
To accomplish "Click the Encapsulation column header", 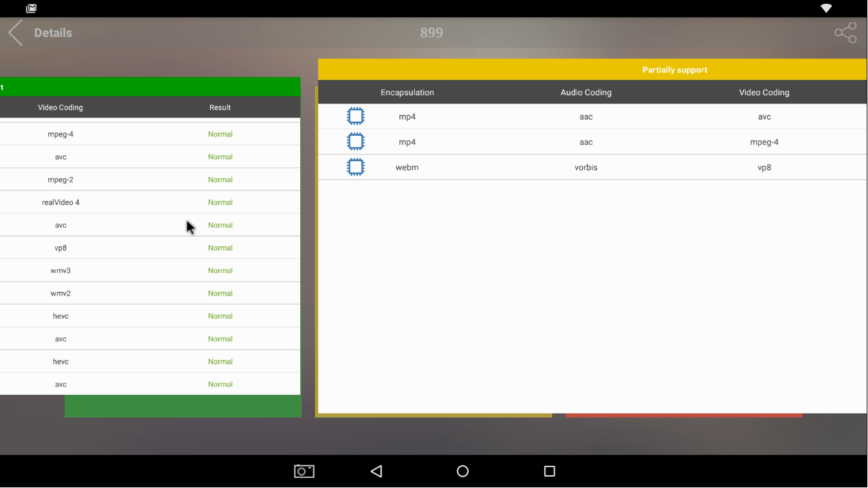I will (x=407, y=93).
